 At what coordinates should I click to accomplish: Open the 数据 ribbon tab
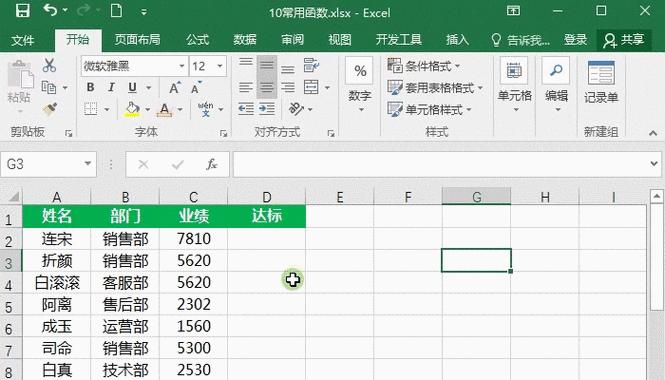[x=245, y=40]
